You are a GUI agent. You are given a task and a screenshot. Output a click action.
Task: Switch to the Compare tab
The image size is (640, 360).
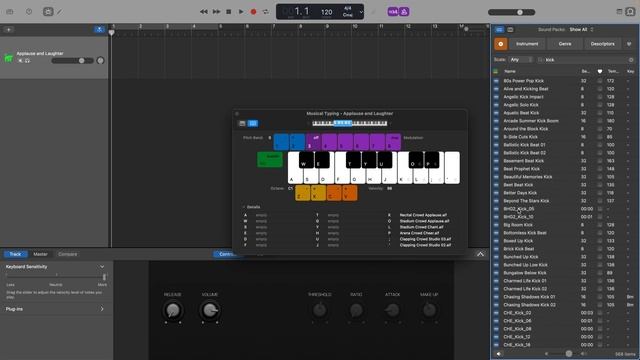(68, 254)
